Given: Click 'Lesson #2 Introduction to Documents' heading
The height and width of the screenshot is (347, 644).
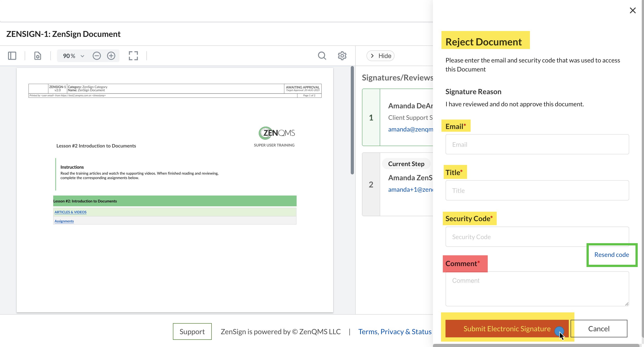Looking at the screenshot, I should tap(96, 146).
